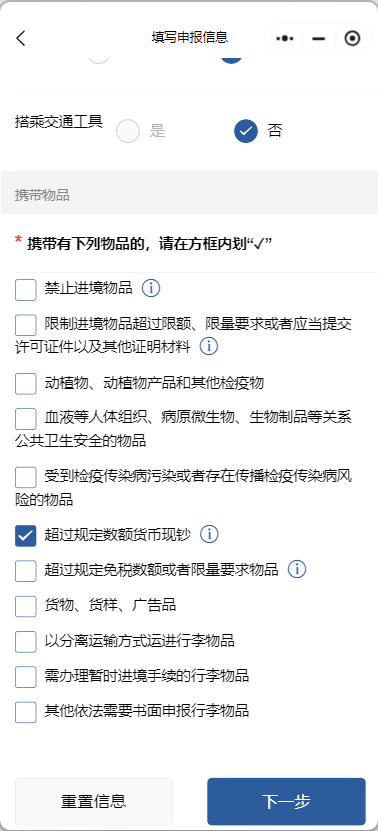Click the 下一步 button

(286, 801)
